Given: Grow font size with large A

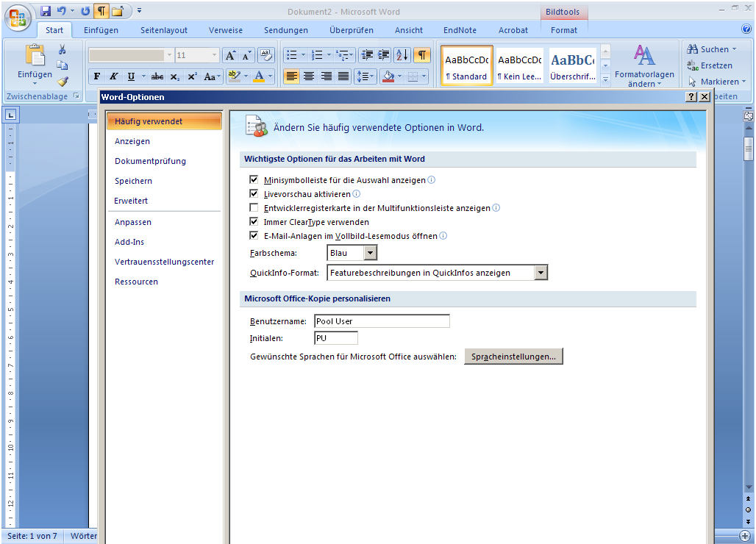Looking at the screenshot, I should point(230,55).
